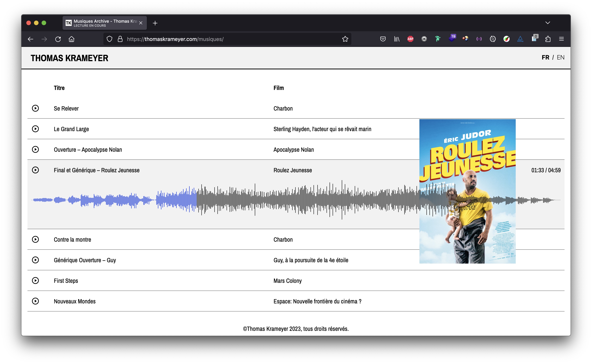Select the Nouveaux Mondes title
The height and width of the screenshot is (364, 592).
tap(75, 301)
